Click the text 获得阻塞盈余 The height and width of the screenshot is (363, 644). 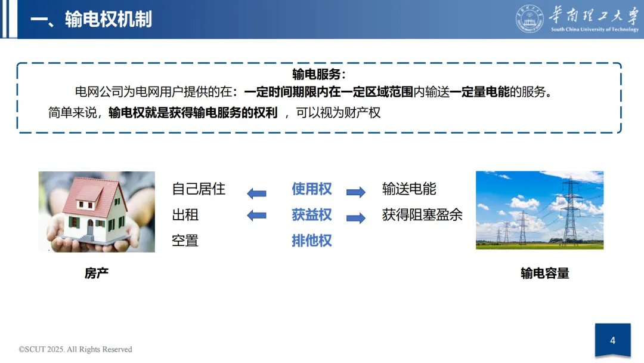(x=422, y=214)
